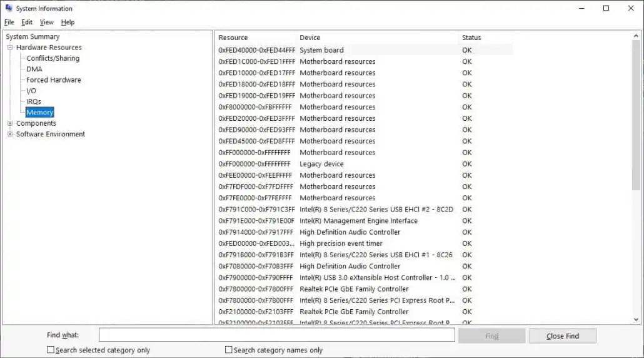Select the Legacy device row
Image resolution: width=644 pixels, height=358 pixels.
(x=365, y=164)
